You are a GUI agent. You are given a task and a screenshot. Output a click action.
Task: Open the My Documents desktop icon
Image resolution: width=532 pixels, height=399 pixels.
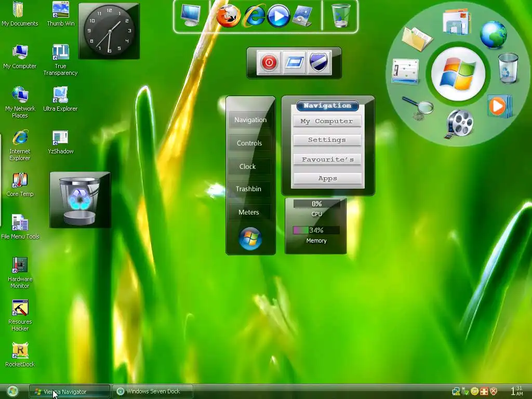pyautogui.click(x=20, y=14)
